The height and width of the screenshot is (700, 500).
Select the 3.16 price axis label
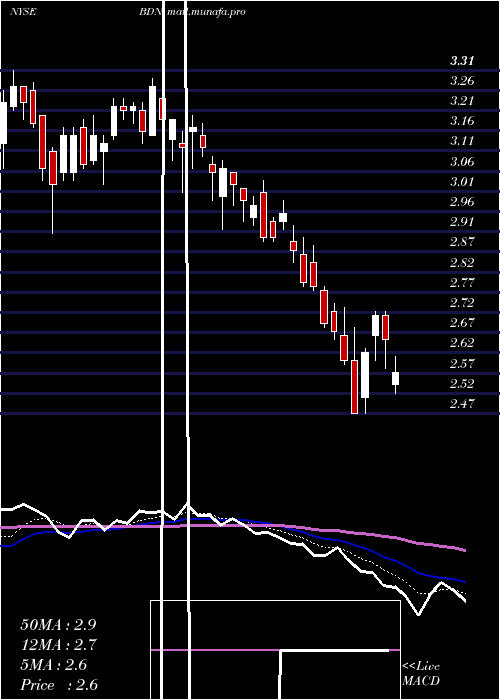(462, 121)
